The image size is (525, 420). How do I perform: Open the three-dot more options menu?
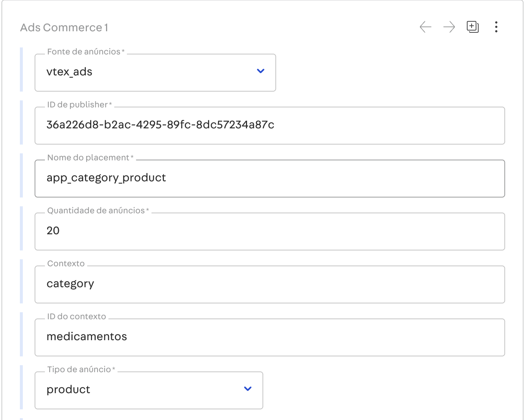point(496,27)
